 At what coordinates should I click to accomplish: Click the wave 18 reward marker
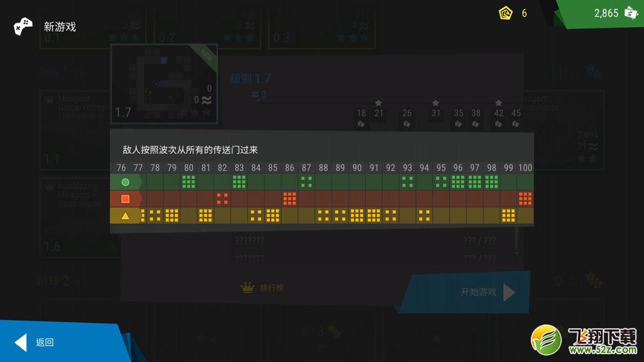coord(361,118)
